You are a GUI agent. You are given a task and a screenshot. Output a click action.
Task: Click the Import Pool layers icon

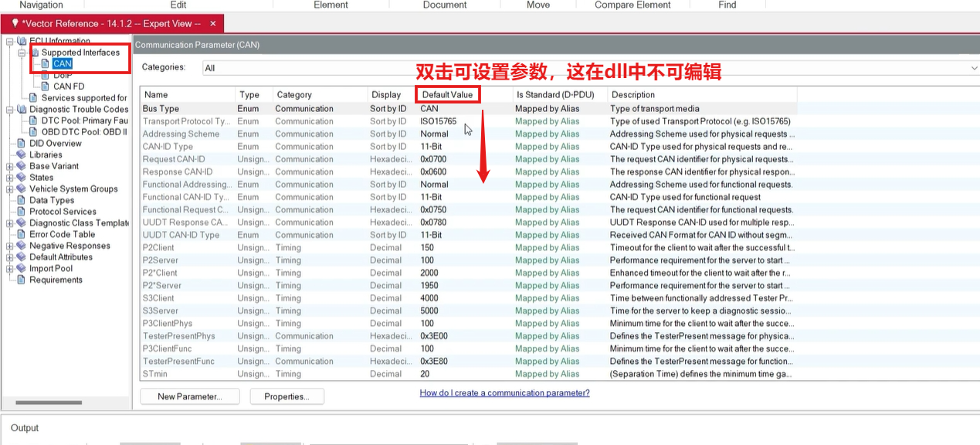click(22, 269)
